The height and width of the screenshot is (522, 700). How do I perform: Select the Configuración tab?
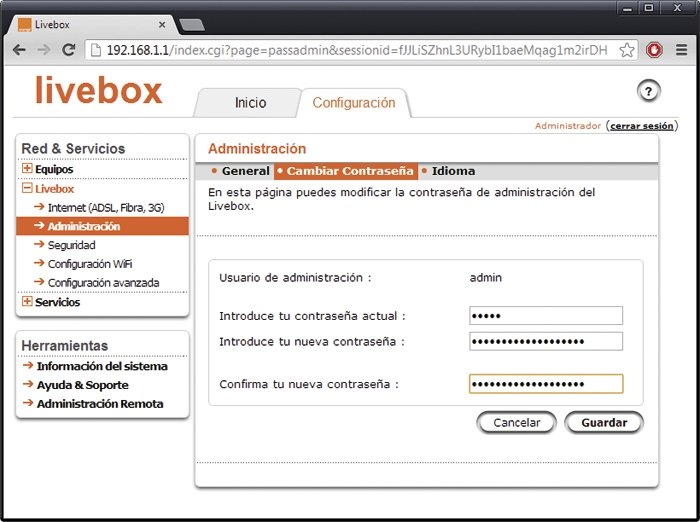(x=354, y=103)
